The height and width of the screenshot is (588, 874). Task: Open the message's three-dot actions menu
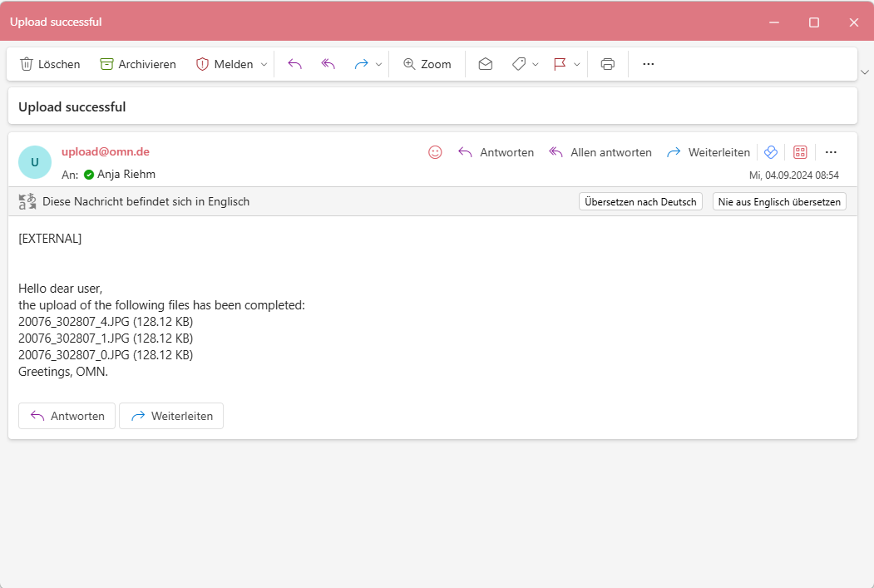pyautogui.click(x=831, y=152)
